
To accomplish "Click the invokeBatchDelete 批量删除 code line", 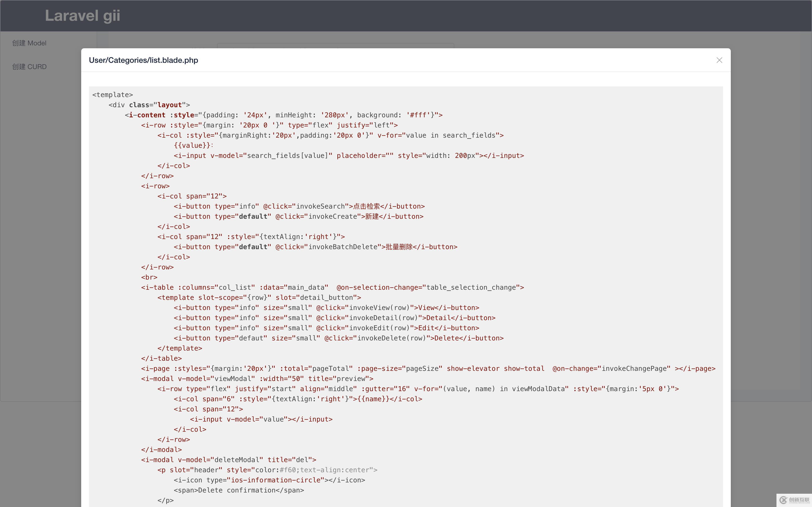I will click(x=315, y=247).
